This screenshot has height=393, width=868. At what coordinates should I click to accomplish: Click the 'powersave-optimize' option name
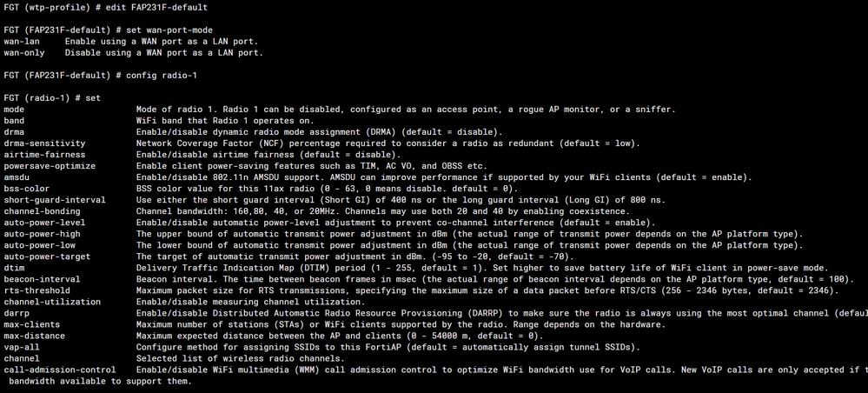tap(50, 166)
